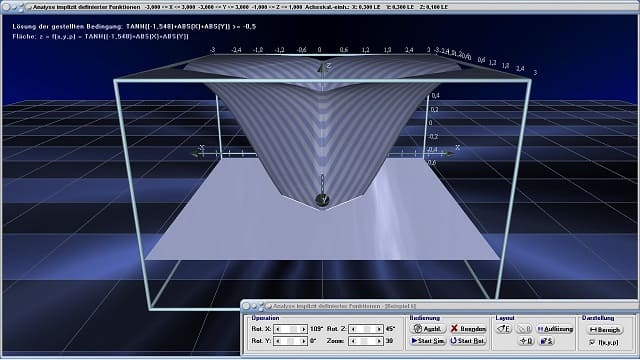This screenshot has height=360, width=640.
Task: Increase Rot. Z with right arrow
Action: pos(379,329)
